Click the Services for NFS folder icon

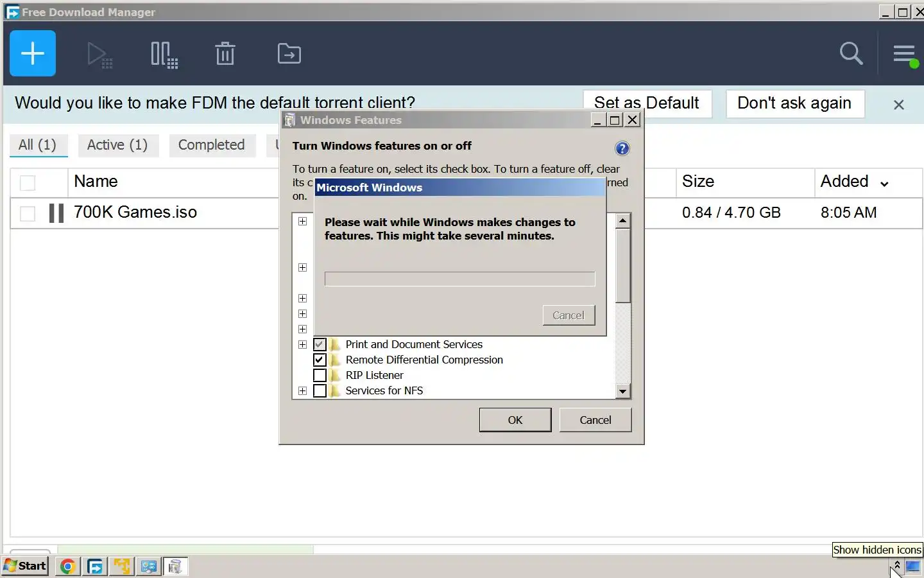point(335,390)
